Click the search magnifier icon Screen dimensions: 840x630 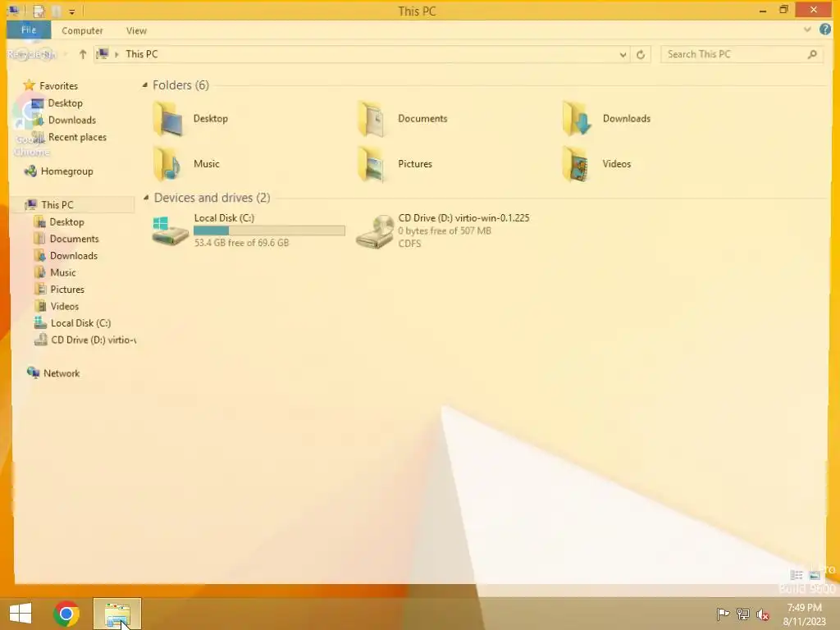(812, 54)
